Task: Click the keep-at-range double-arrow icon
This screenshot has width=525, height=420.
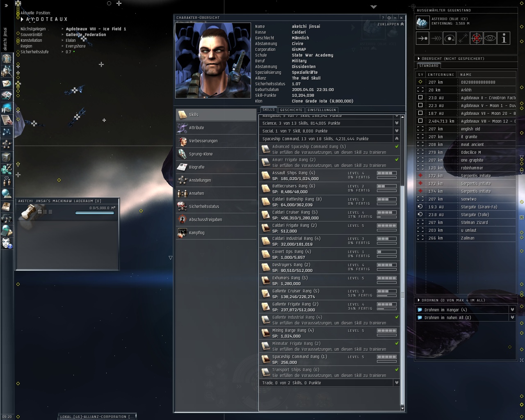Action: pyautogui.click(x=463, y=38)
